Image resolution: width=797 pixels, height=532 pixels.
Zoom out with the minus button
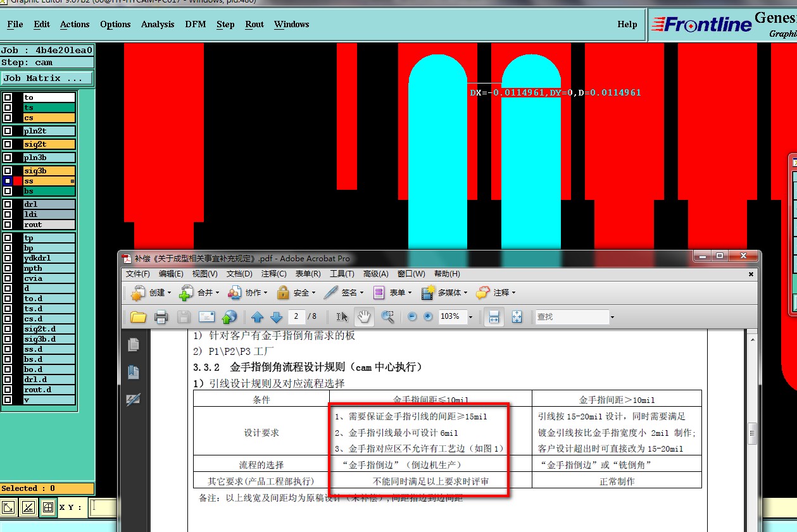pyautogui.click(x=412, y=317)
